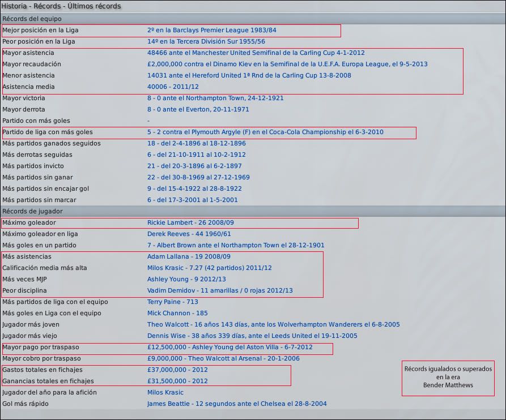Open the 48466 attendance record against Manchester United
The height and width of the screenshot is (420, 506).
[256, 53]
